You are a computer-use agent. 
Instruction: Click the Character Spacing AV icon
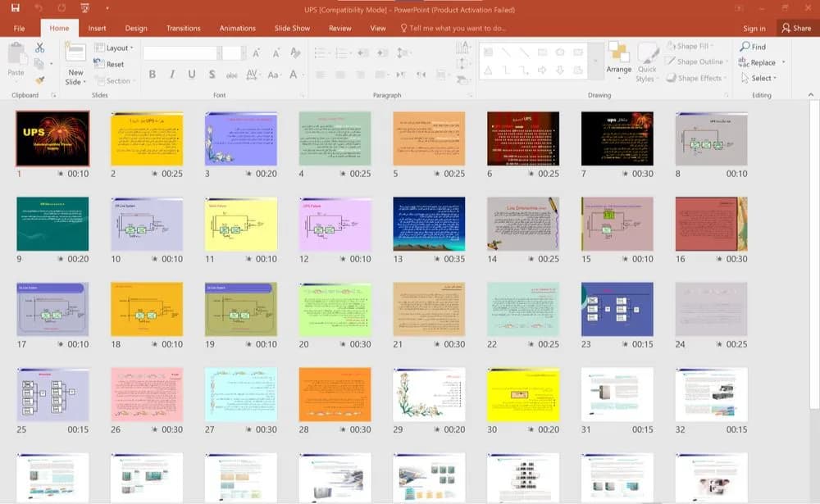pyautogui.click(x=252, y=75)
